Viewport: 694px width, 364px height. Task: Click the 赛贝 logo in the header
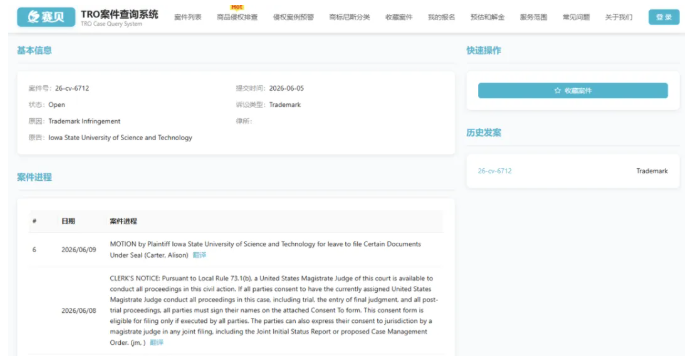point(46,17)
